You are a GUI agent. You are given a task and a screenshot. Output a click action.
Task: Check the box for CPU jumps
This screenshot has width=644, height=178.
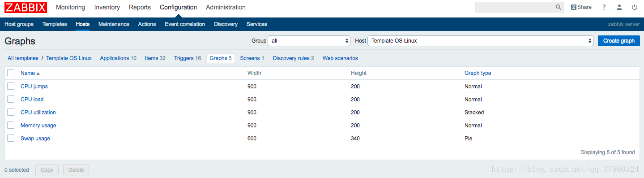11,86
